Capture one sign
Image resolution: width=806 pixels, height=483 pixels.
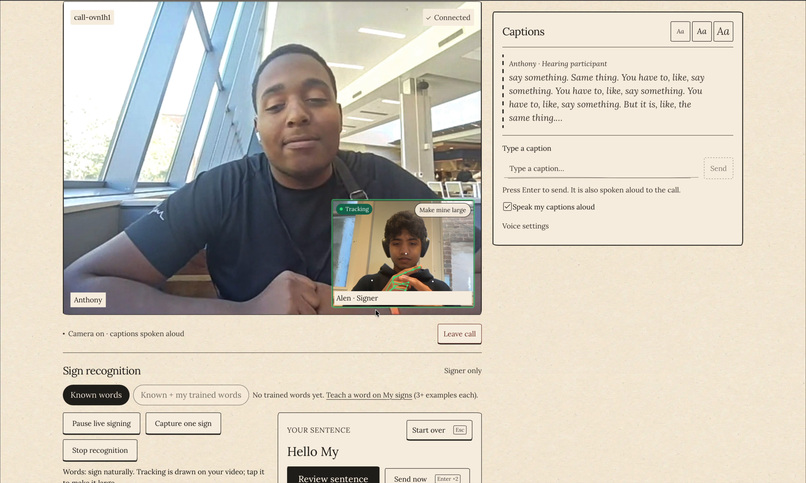pos(183,423)
